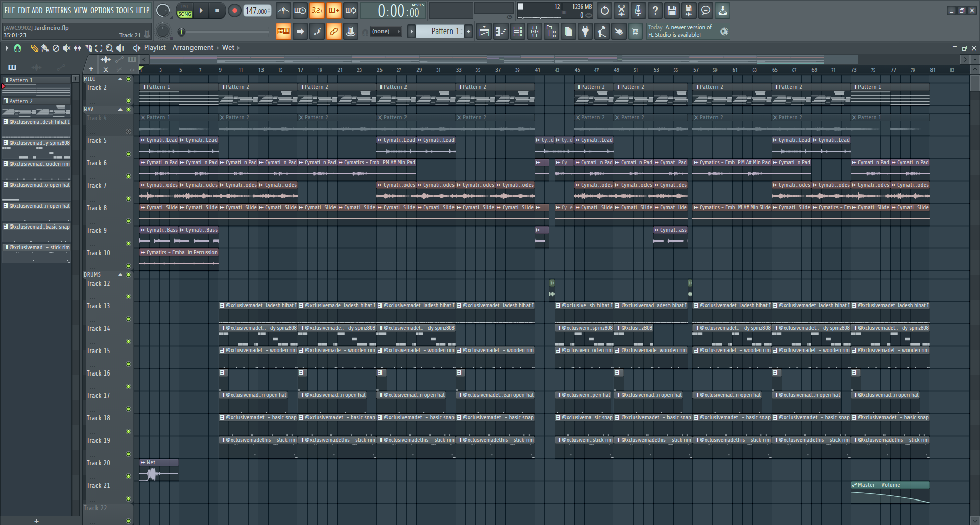Mute Track 5 via its green dot
Screen dimensions: 980x525
(129, 154)
